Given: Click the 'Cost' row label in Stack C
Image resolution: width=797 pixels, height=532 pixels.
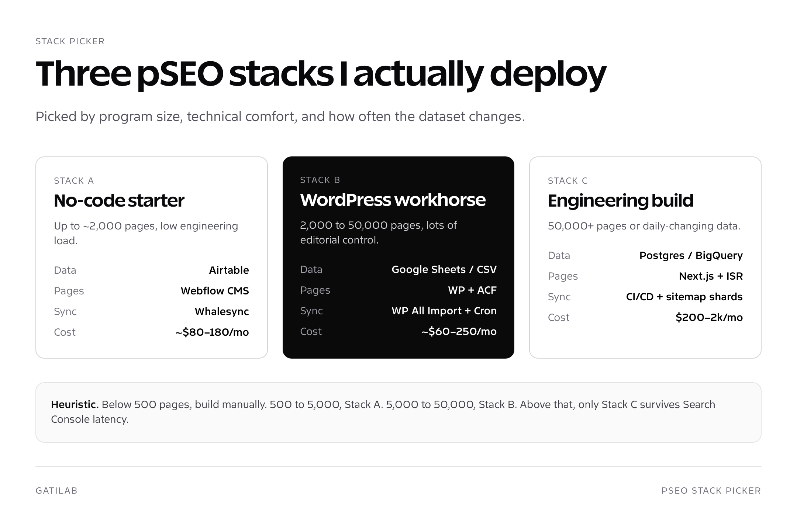Looking at the screenshot, I should (559, 317).
